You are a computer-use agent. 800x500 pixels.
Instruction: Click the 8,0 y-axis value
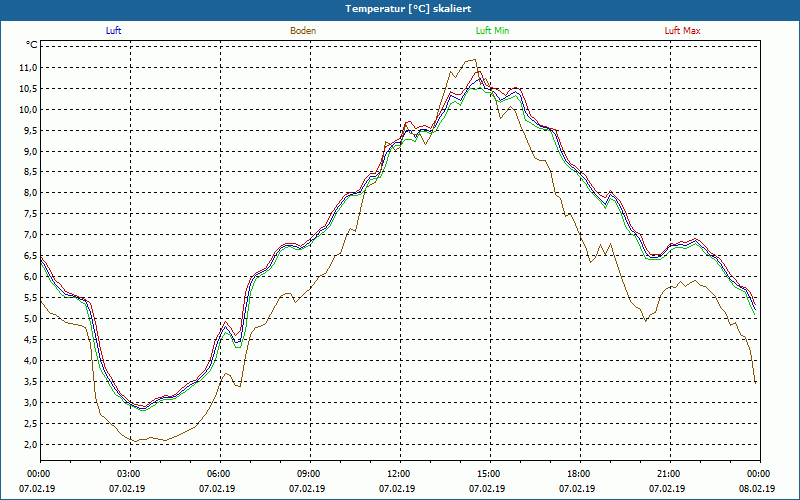coord(31,193)
